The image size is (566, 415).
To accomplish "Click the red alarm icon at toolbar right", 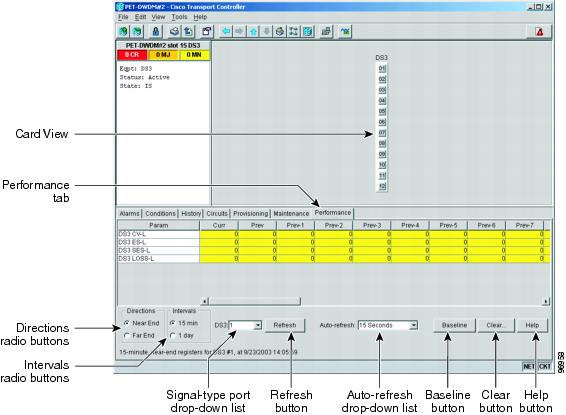I will point(539,31).
